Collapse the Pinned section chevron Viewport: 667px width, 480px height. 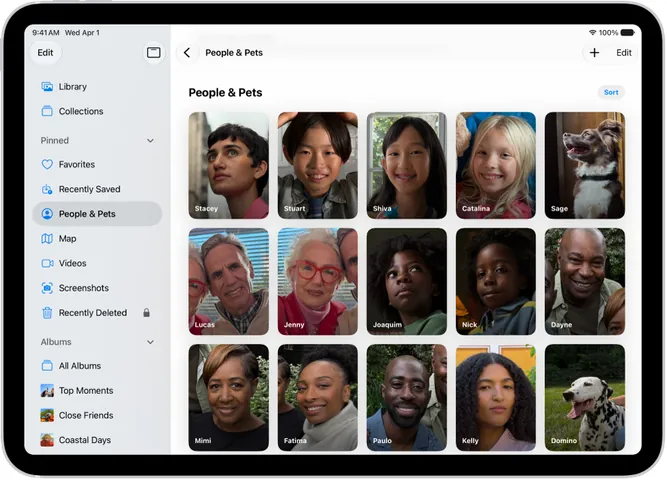pos(150,141)
